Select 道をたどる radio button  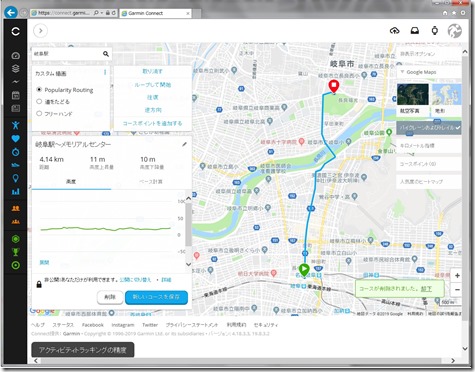pos(39,101)
